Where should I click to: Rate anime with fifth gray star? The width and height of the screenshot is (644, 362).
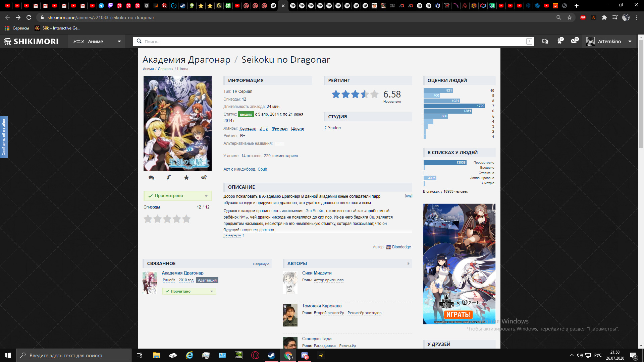tap(186, 219)
